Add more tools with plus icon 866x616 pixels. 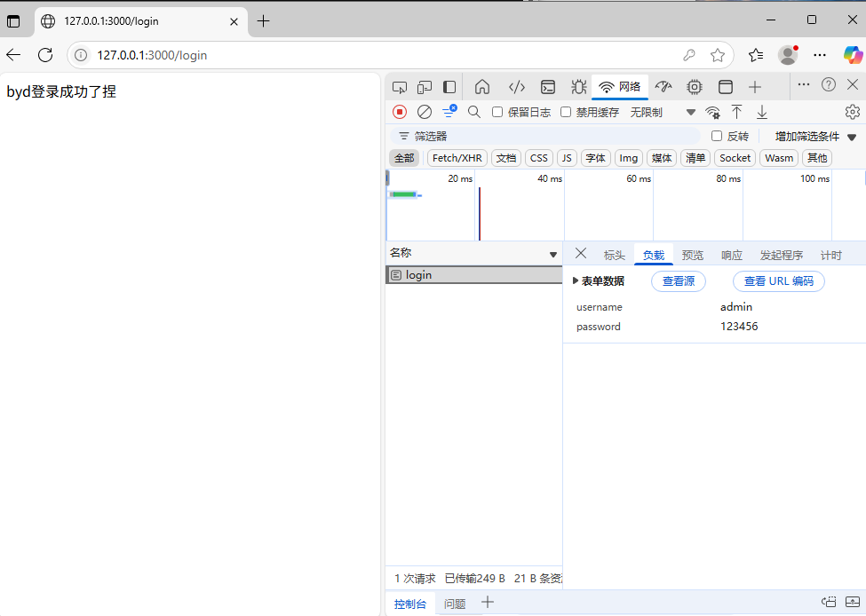click(x=755, y=87)
